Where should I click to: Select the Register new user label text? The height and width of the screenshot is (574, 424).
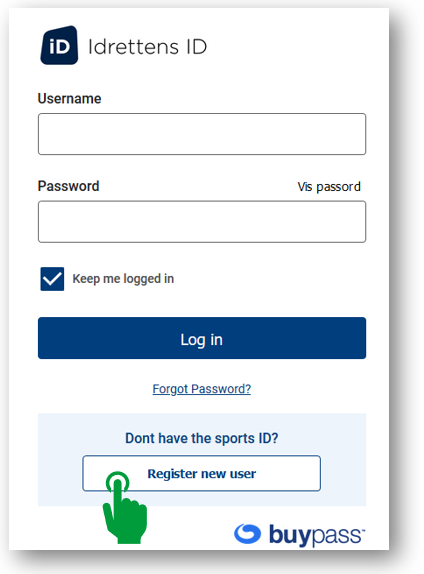point(202,474)
